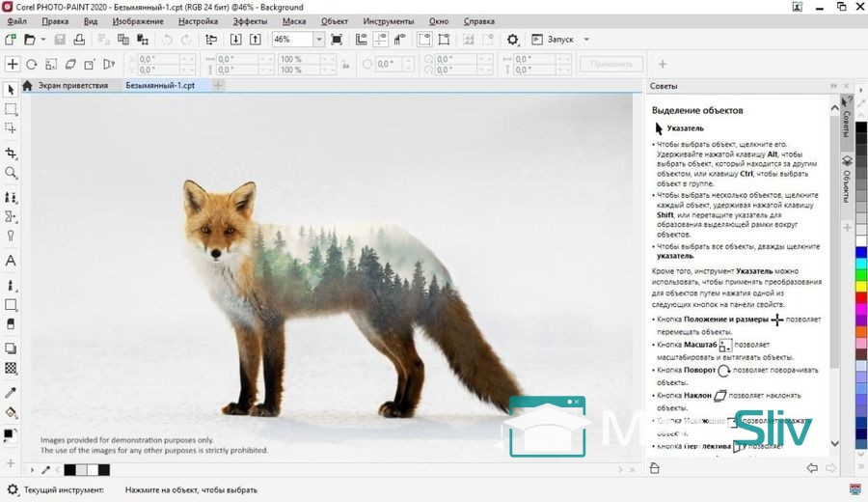Select the Crop tool in the toolbox
This screenshot has height=502, width=868.
(x=11, y=153)
